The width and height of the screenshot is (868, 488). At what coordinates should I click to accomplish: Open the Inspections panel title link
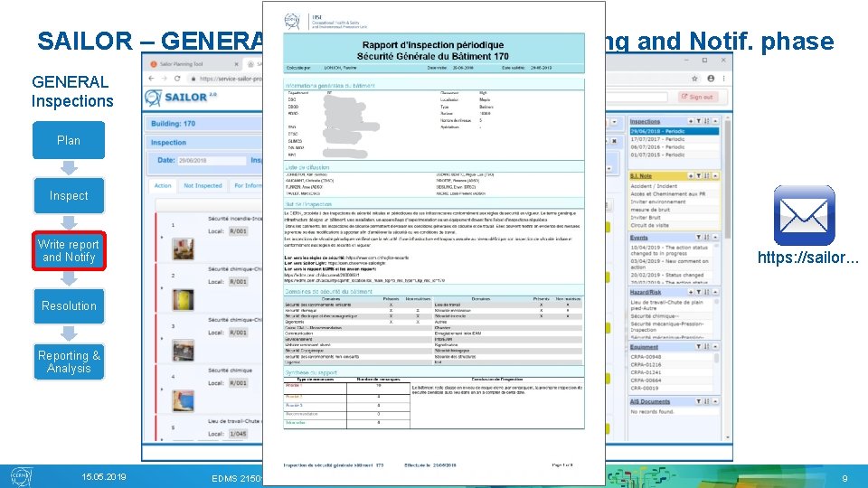tap(645, 121)
